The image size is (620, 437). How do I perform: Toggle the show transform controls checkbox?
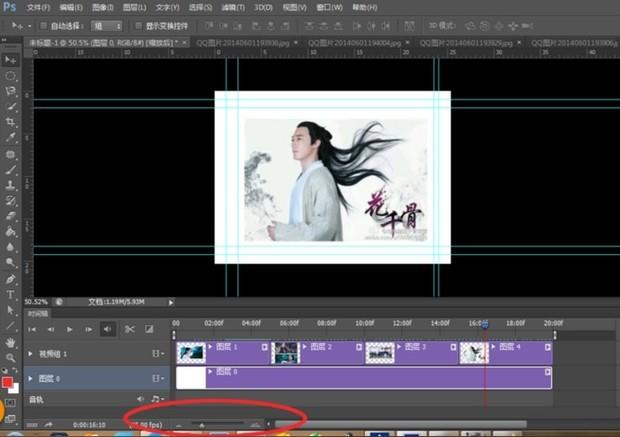[138, 26]
